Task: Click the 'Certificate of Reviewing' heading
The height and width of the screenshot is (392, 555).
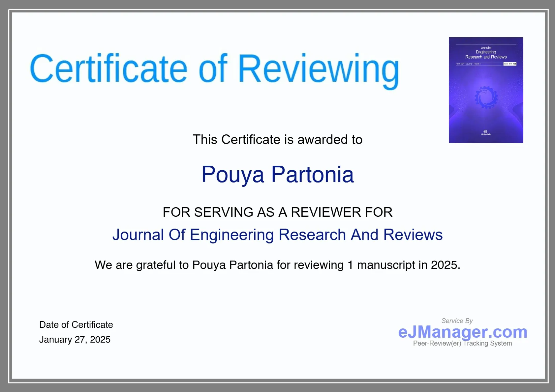Action: tap(214, 69)
